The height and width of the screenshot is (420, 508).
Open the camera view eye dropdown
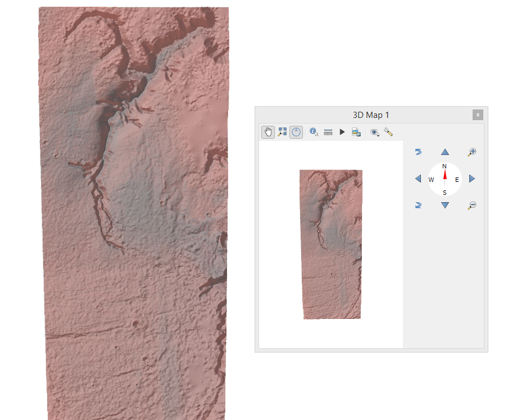tap(375, 132)
